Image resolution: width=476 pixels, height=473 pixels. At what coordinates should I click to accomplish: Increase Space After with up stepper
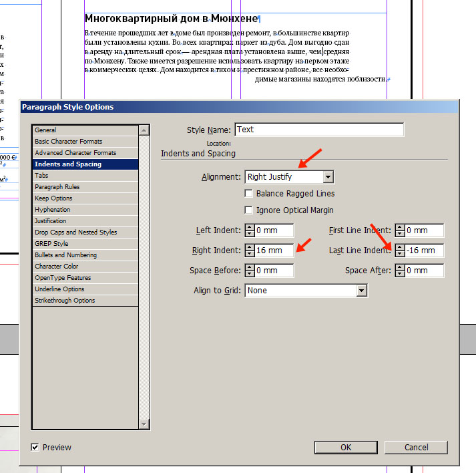400,267
